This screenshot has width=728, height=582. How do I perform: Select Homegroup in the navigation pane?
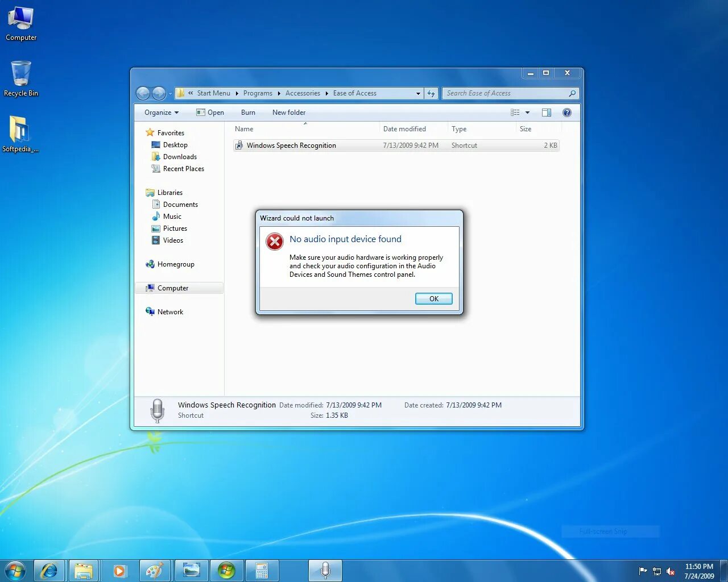170,264
